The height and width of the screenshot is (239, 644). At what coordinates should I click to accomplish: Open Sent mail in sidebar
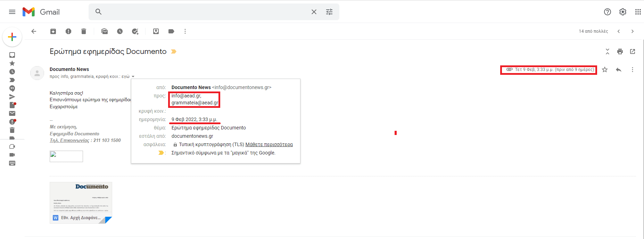[12, 97]
